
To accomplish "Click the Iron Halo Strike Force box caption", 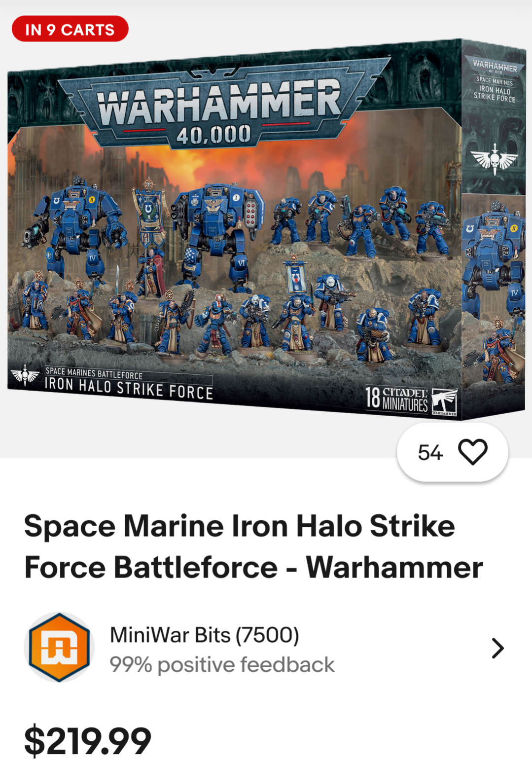I will click(x=129, y=388).
